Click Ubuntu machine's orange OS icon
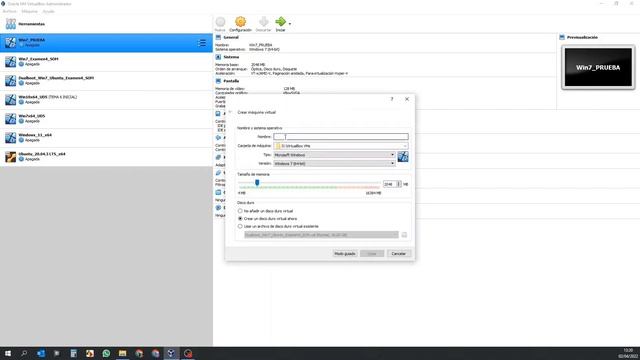The height and width of the screenshot is (360, 640). tap(10, 157)
